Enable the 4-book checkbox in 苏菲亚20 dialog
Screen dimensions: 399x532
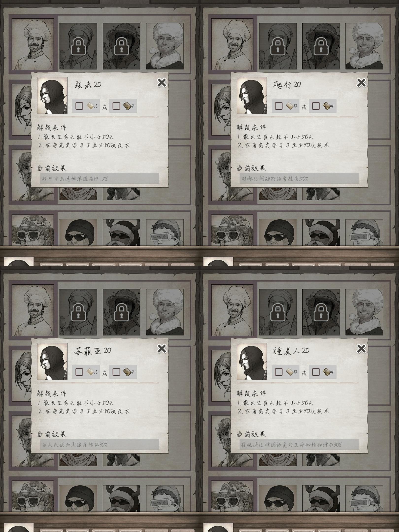[116, 372]
